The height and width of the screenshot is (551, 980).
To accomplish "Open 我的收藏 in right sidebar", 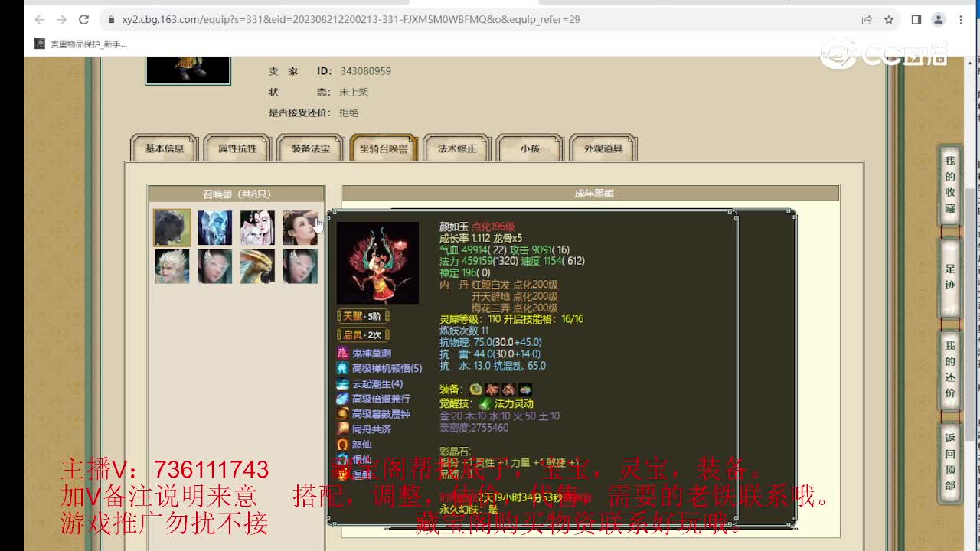I will coord(950,184).
